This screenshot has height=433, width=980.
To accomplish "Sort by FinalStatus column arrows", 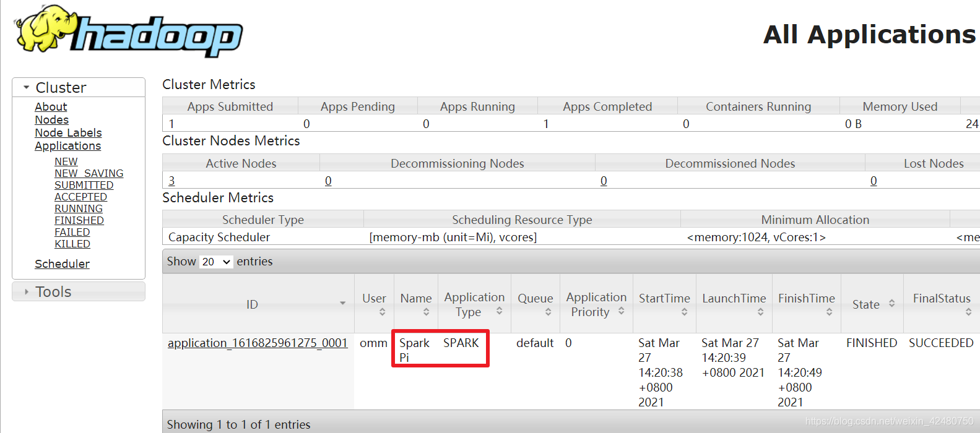I will 968,312.
